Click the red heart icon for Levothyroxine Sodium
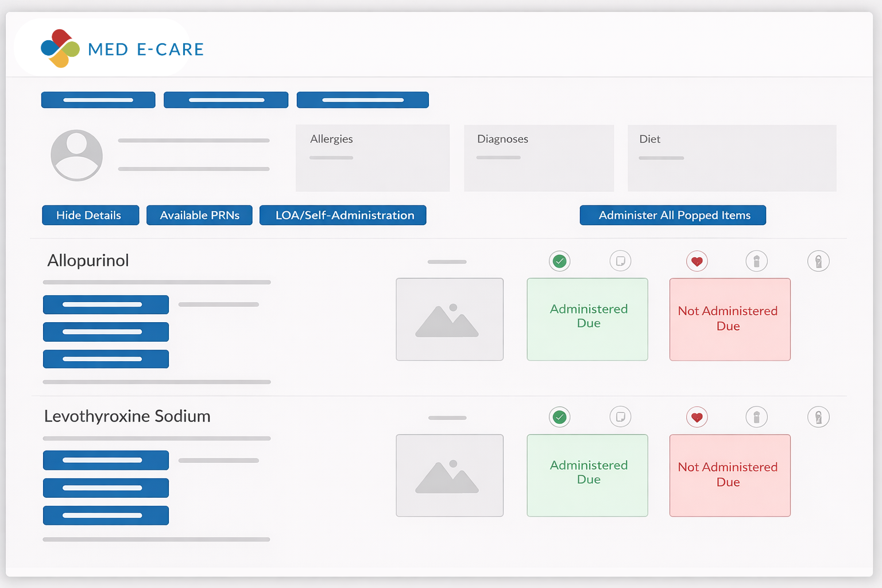This screenshot has width=882, height=588. coord(697,417)
